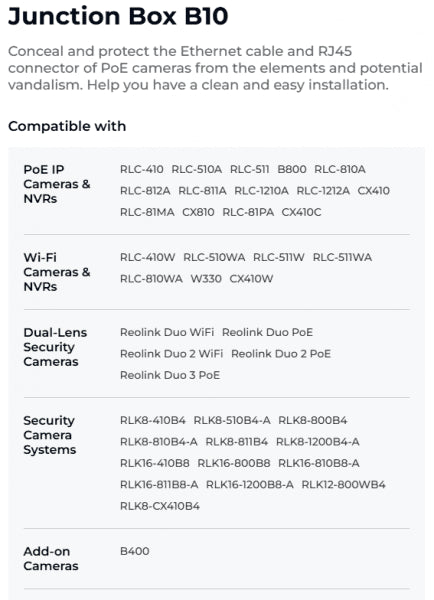Screen dimensions: 434x600
Task: Select the Reolink Duo 3 PoE item
Action: [170, 375]
